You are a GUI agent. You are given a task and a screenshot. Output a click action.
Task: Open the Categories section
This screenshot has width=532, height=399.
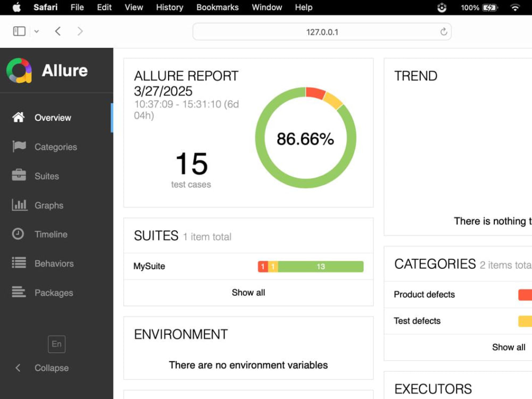click(x=56, y=147)
